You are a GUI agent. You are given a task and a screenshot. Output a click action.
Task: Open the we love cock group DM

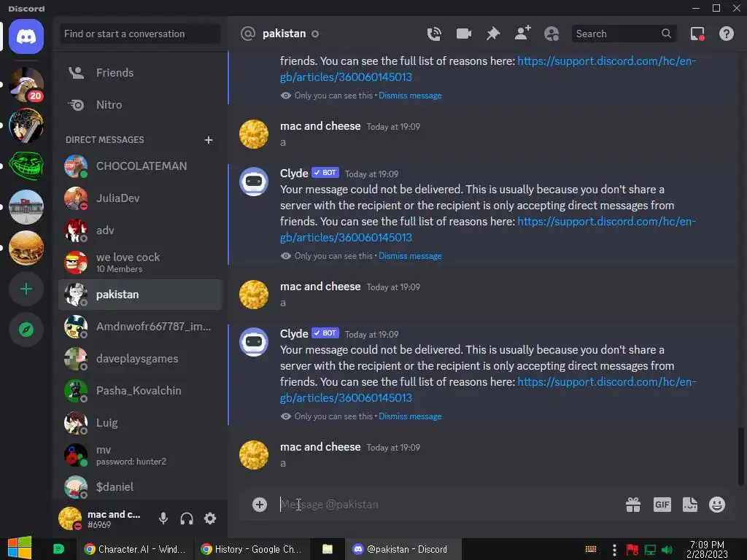140,262
